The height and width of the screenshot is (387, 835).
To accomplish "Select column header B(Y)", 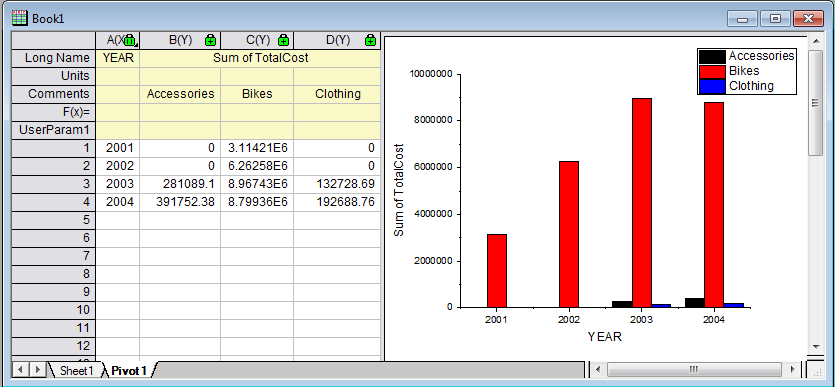I will (x=180, y=40).
